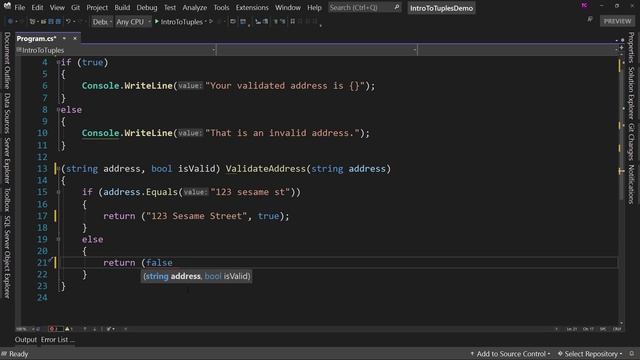Screen dimensions: 640x360
Task: Open the middle type navigation dropdown
Action: point(317,50)
